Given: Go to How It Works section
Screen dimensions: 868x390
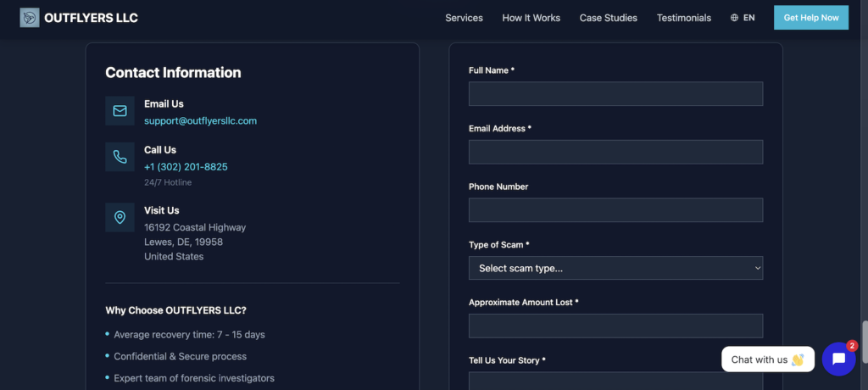Looking at the screenshot, I should pyautogui.click(x=531, y=18).
